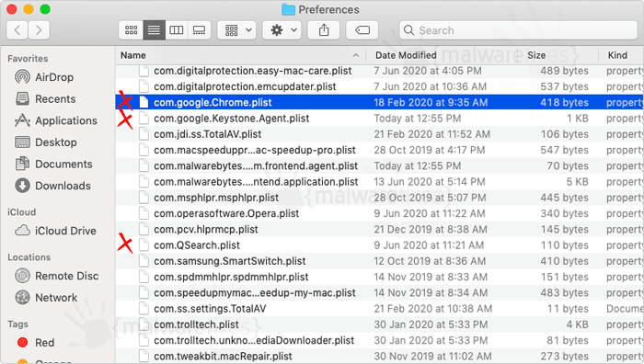
Task: Open Downloads in the sidebar
Action: point(63,186)
